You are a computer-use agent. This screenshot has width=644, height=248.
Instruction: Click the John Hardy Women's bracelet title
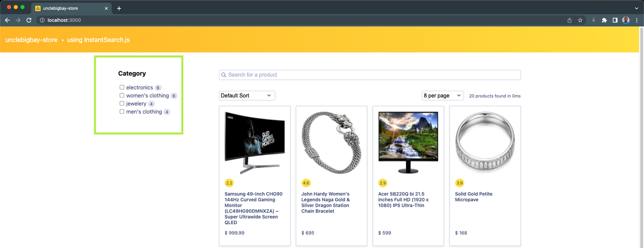click(x=326, y=202)
